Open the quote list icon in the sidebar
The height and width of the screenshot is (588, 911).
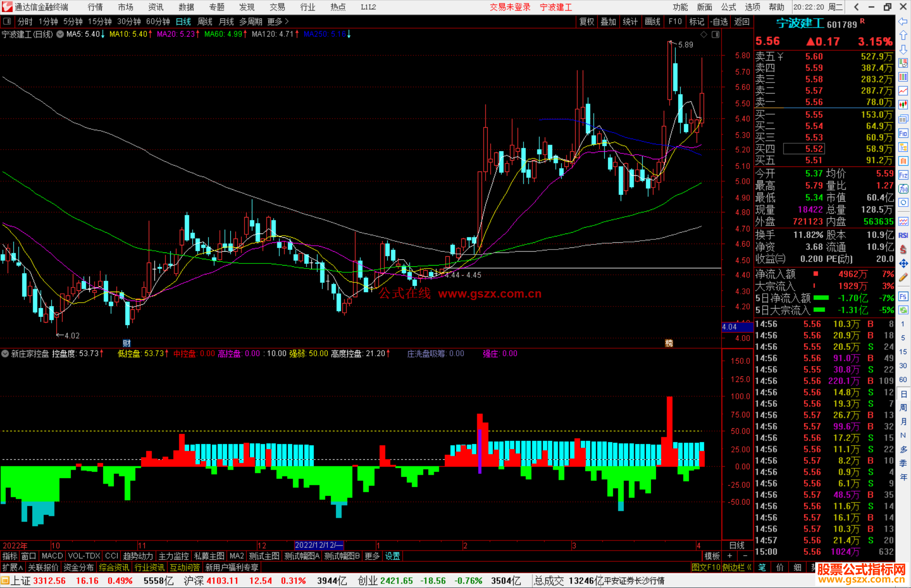[x=903, y=63]
